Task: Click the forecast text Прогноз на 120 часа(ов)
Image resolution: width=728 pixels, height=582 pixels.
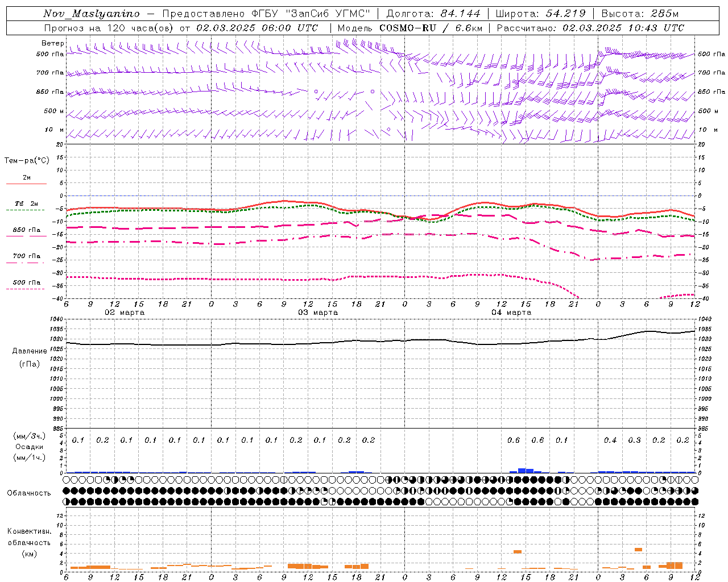Action: [109, 28]
